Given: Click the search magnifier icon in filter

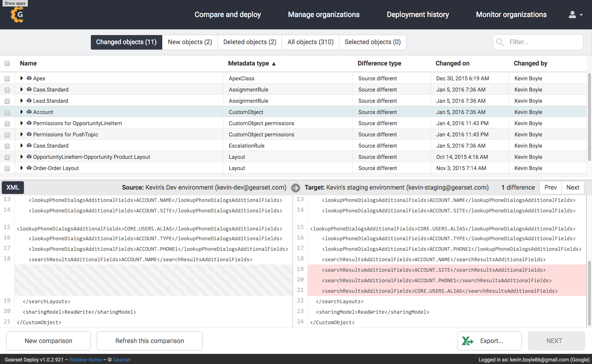Looking at the screenshot, I should coord(500,42).
